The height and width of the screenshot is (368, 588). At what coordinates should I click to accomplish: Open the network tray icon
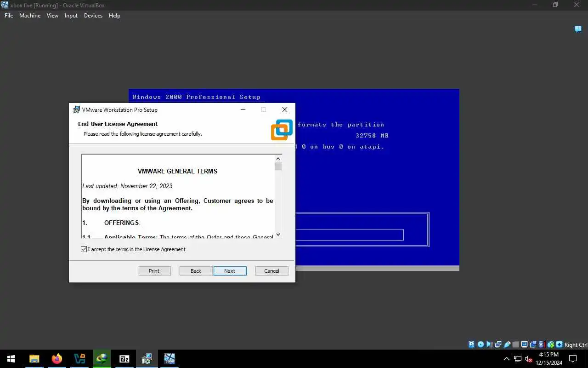(518, 359)
